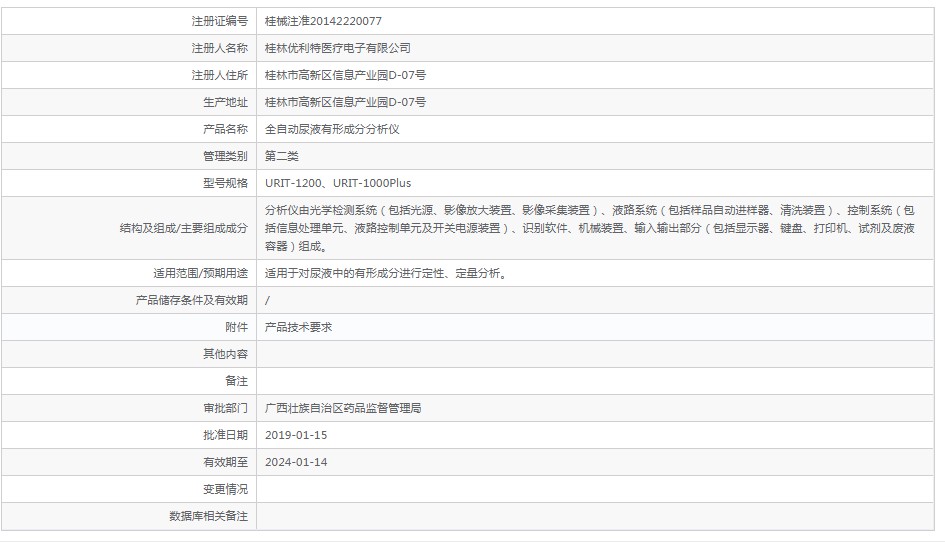The image size is (945, 542).
Task: Select the 注册人名称 label
Action: click(x=219, y=48)
